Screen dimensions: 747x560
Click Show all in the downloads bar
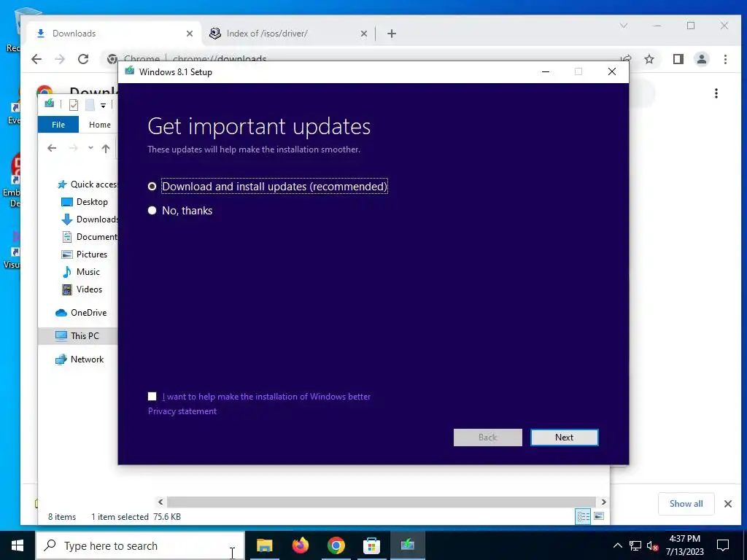pos(686,503)
